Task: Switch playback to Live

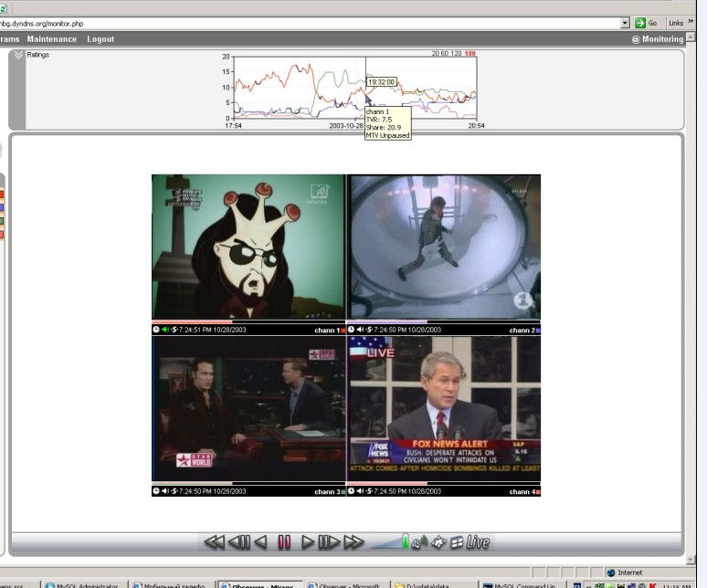Action: point(478,542)
